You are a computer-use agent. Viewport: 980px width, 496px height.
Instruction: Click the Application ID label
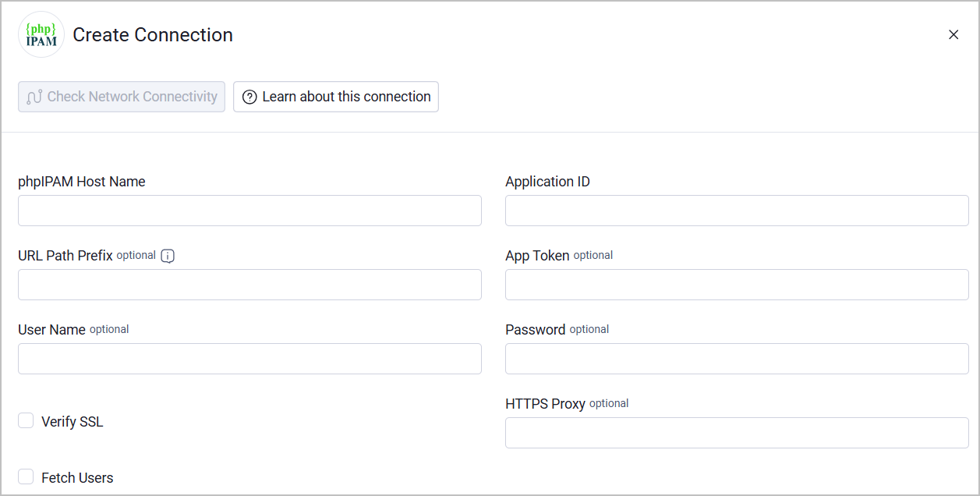pyautogui.click(x=547, y=182)
